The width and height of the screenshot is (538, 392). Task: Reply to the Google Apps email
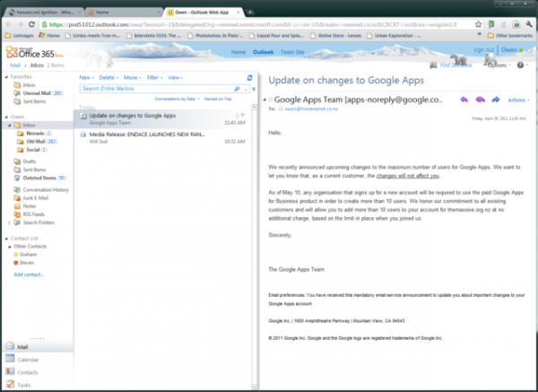tap(464, 100)
